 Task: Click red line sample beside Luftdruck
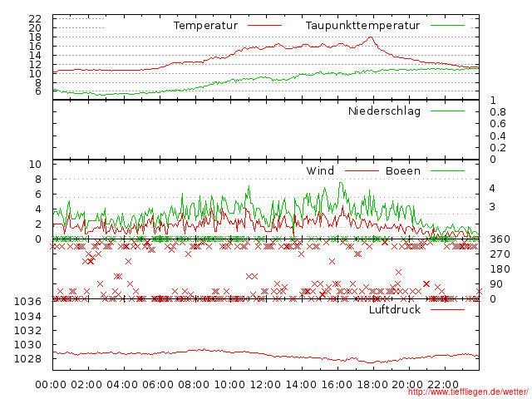point(447,309)
